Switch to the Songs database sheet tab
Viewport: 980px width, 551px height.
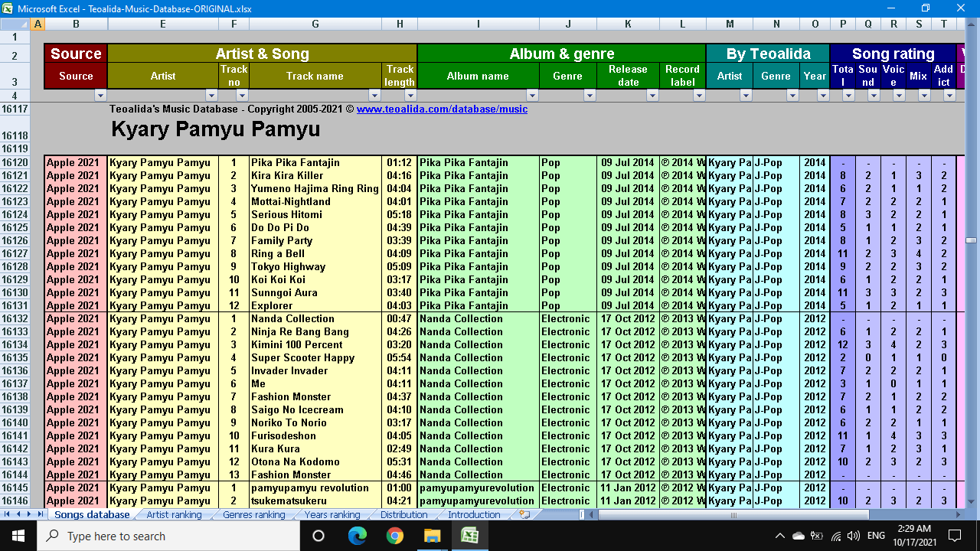point(92,514)
